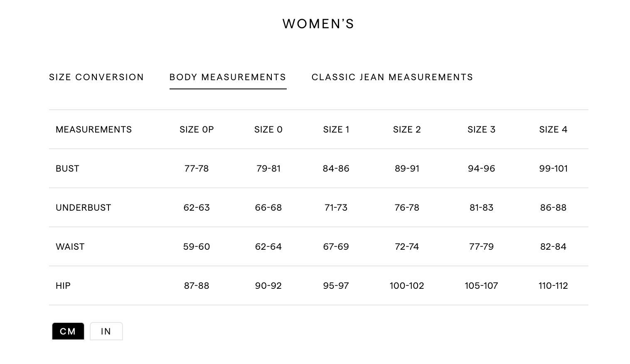Select the Underbust row label
Screen dimensions: 630x364
point(84,208)
